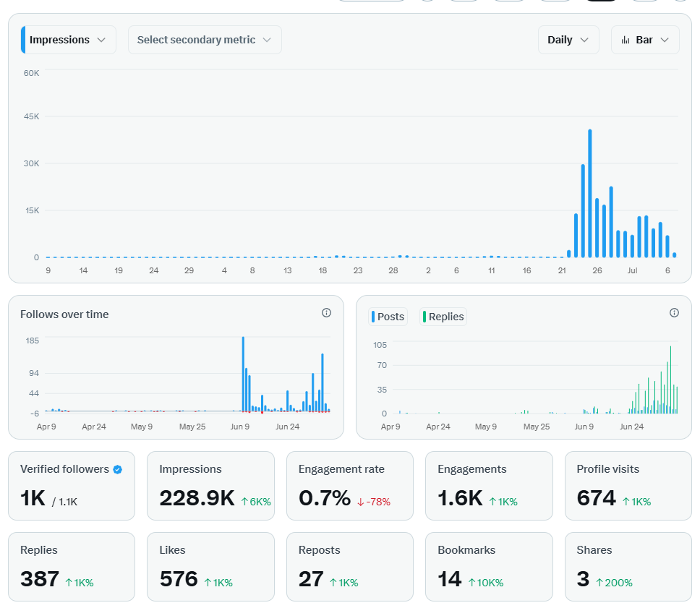This screenshot has height=608, width=700.
Task: Select the Reposts 27 card
Action: click(x=350, y=567)
